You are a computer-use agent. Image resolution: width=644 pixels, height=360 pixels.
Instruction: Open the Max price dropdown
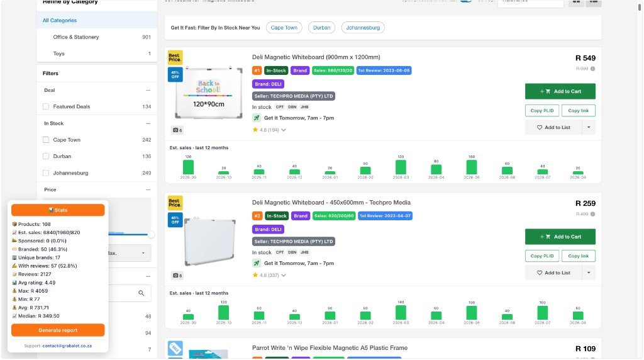129,253
